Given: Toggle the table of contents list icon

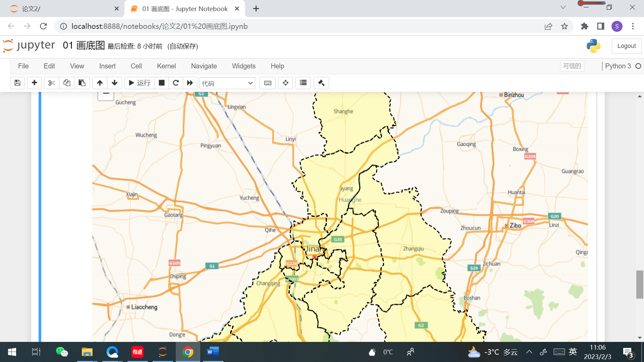Looking at the screenshot, I should [303, 83].
